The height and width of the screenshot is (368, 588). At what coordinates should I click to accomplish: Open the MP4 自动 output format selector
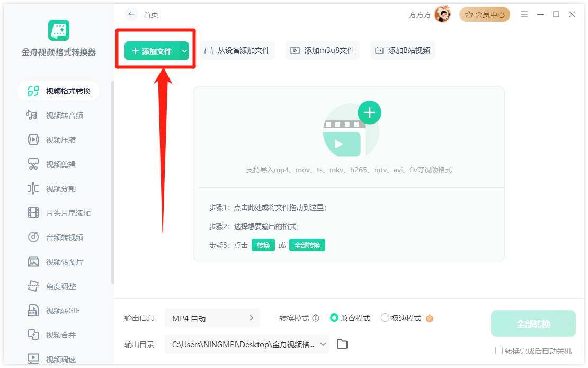(212, 318)
